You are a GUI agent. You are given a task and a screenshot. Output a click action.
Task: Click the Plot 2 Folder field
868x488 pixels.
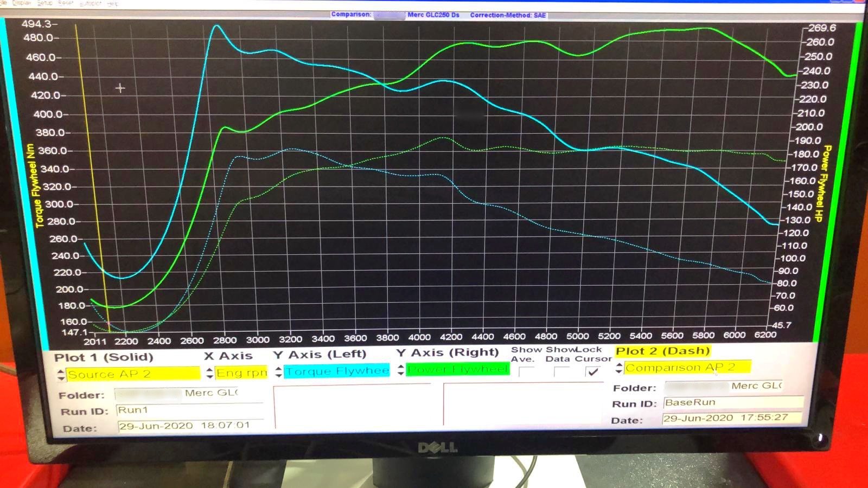coord(724,386)
